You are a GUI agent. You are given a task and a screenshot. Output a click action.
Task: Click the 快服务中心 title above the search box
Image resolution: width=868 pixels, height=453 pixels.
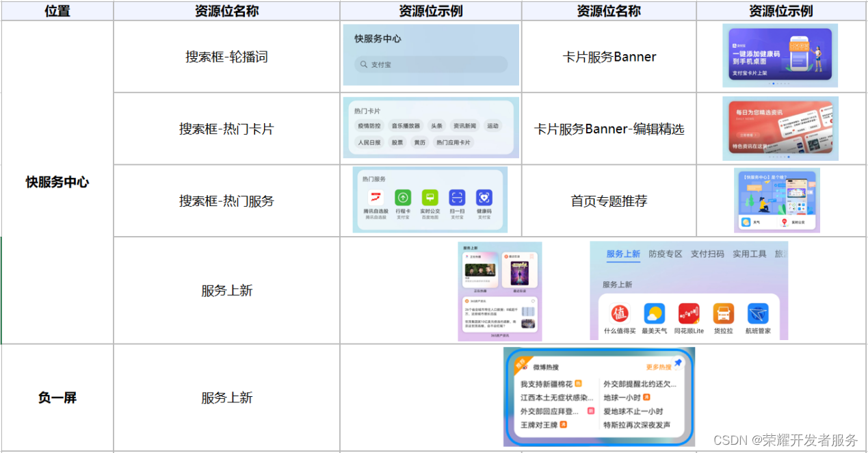click(378, 39)
